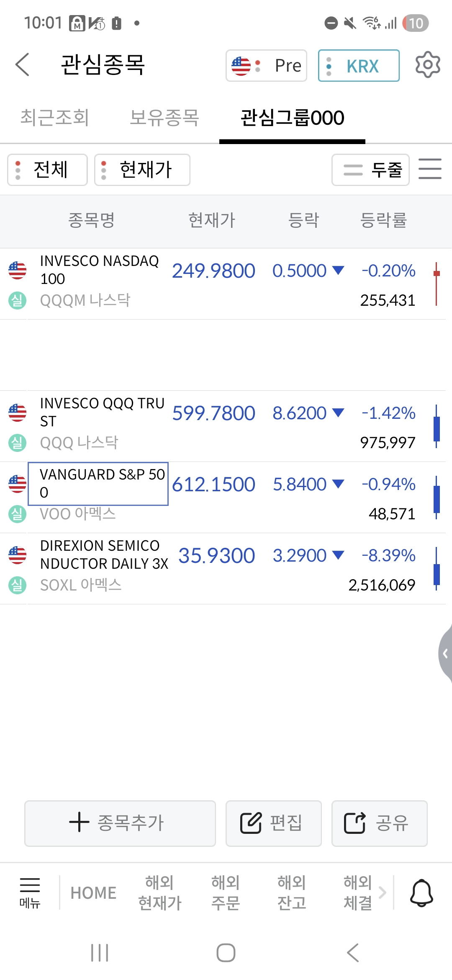Open the 현재가 display dropdown
The height and width of the screenshot is (980, 452).
[142, 170]
